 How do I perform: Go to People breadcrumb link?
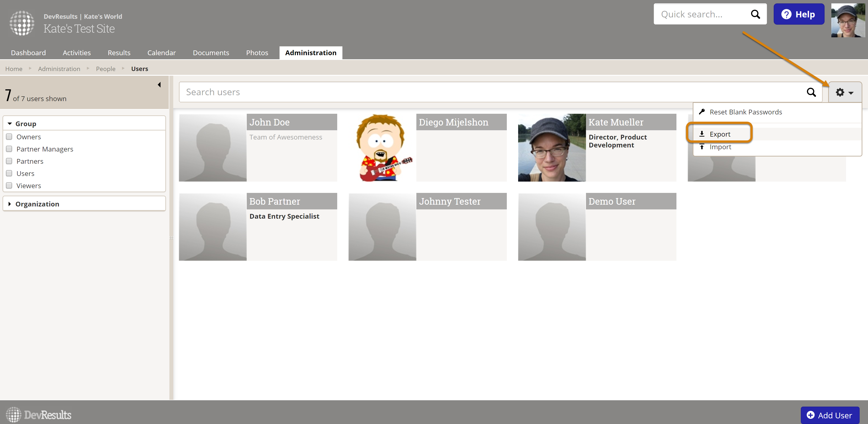pyautogui.click(x=105, y=69)
